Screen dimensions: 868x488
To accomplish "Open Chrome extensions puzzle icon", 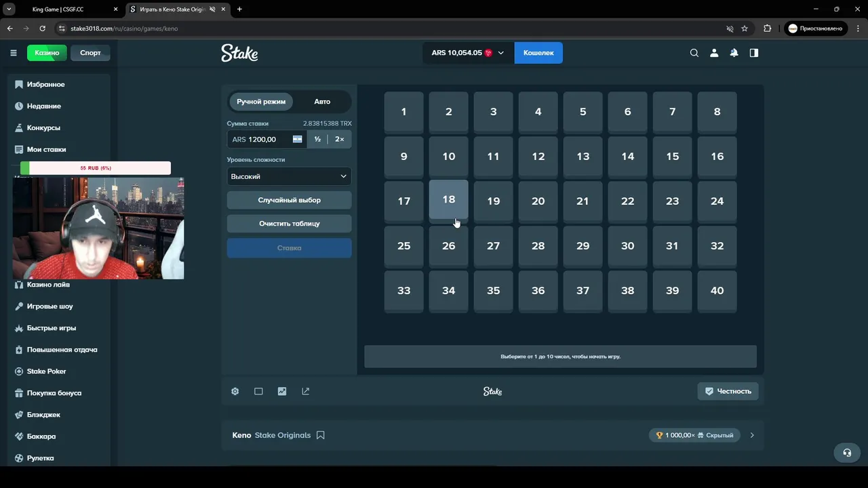I will 767,28.
